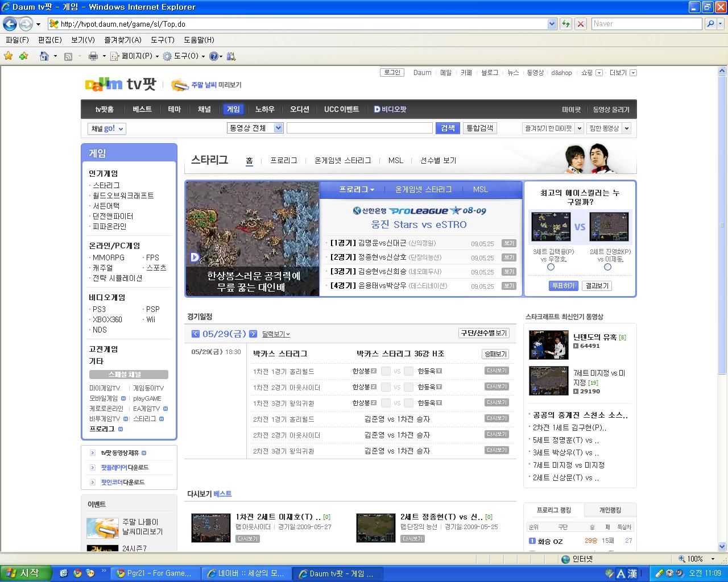Click the 시작 Start button
Screen dimensions: 728x582
26,573
